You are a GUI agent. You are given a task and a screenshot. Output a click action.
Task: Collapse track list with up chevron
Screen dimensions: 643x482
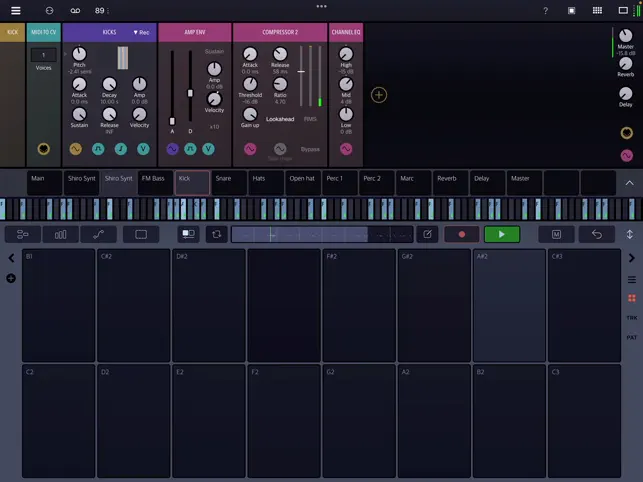click(629, 183)
